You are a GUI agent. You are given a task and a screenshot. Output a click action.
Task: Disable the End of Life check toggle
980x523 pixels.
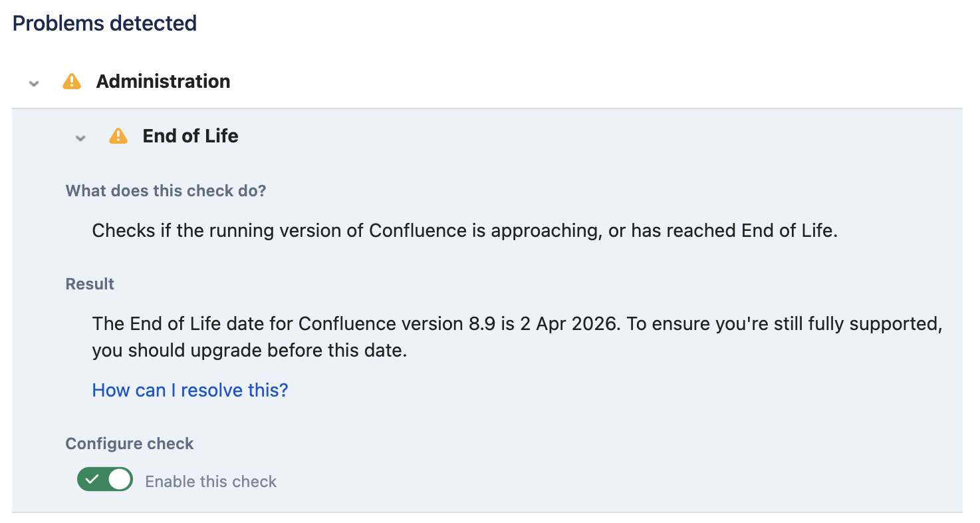coord(105,480)
